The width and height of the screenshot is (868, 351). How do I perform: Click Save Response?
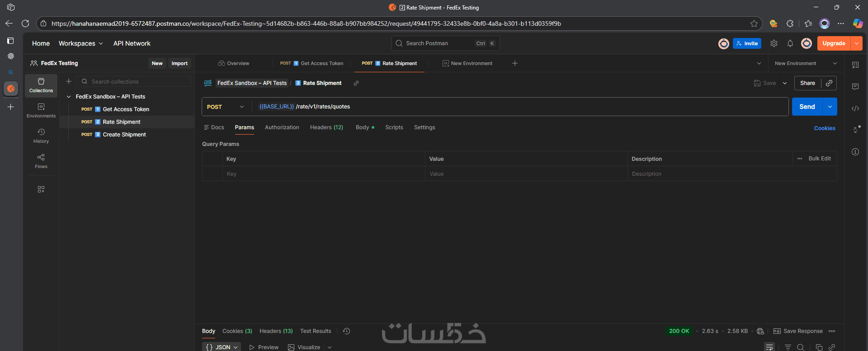coord(798,331)
